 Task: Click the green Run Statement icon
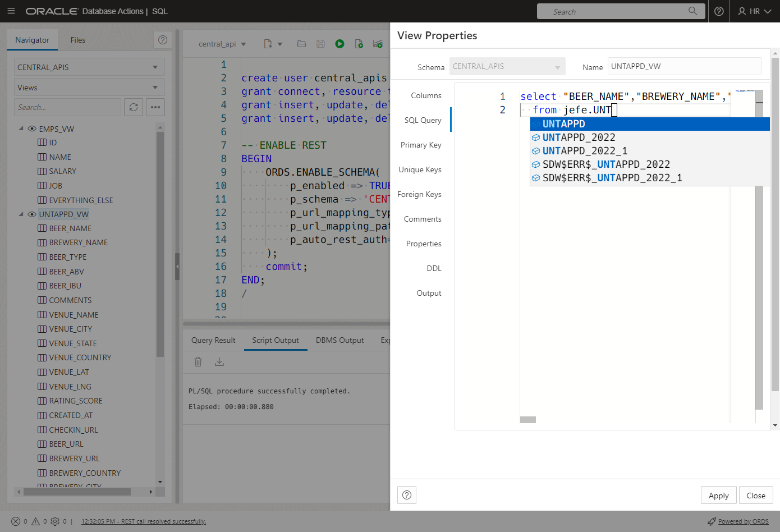339,44
